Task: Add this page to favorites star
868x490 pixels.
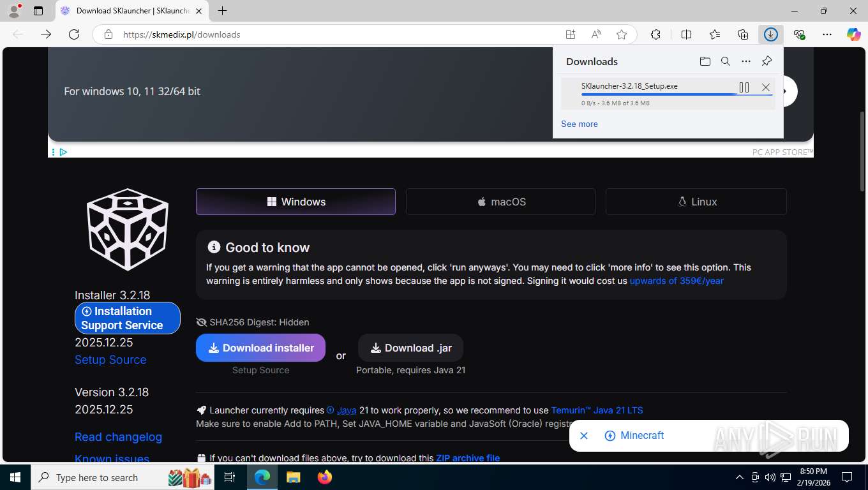Action: 622,34
